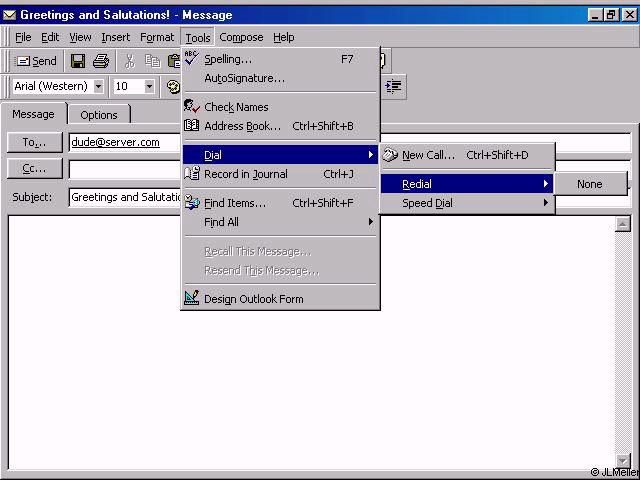The image size is (640, 480).
Task: Click the font color palette icon
Action: 173,87
